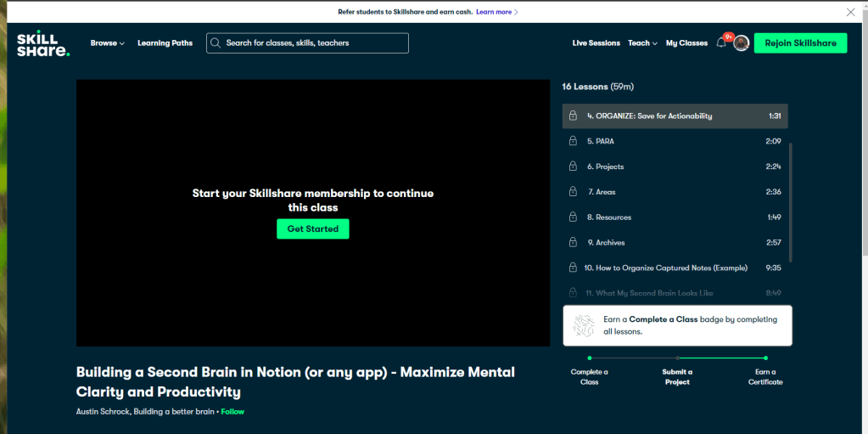
Task: Select lesson 5. PARA
Action: click(675, 141)
